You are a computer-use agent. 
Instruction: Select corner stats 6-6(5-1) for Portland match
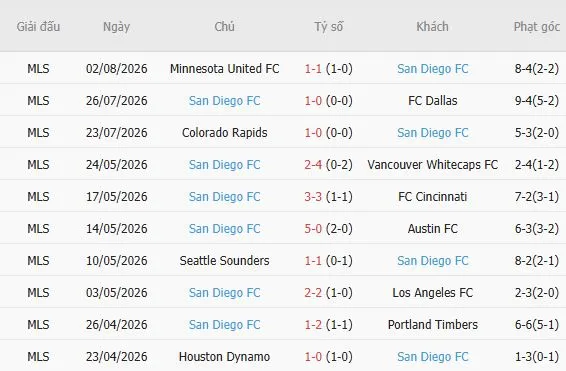[537, 324]
